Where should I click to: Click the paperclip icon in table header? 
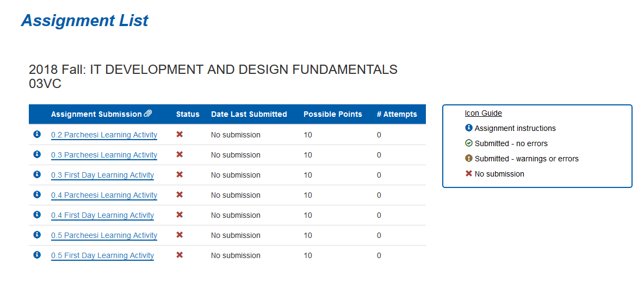coord(148,114)
